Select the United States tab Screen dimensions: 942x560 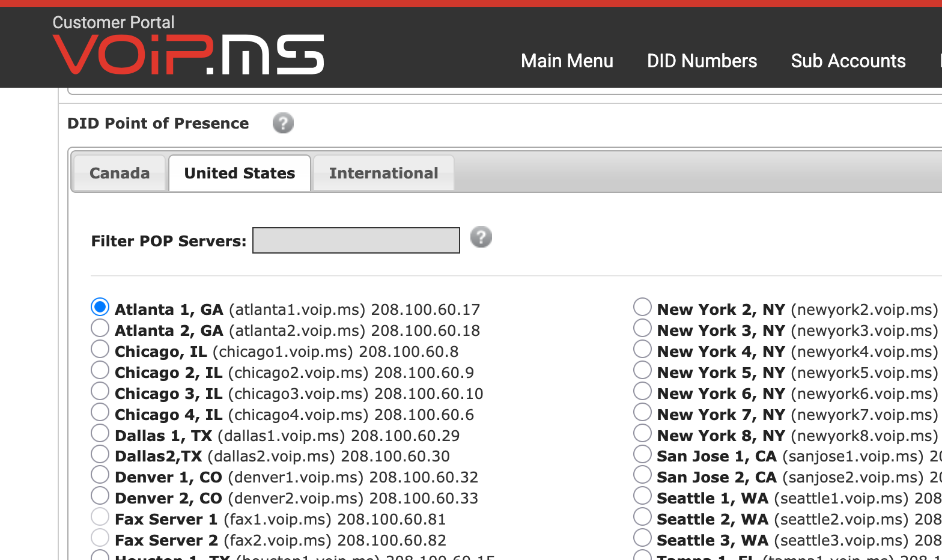click(239, 173)
